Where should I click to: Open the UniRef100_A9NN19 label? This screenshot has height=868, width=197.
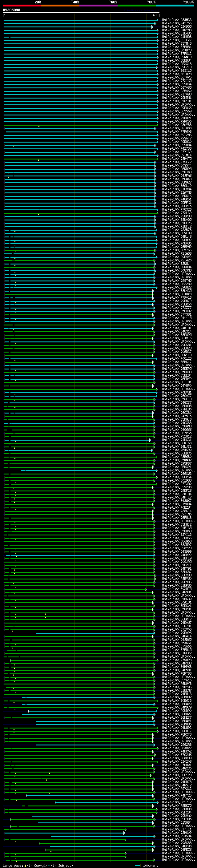pos(177,57)
